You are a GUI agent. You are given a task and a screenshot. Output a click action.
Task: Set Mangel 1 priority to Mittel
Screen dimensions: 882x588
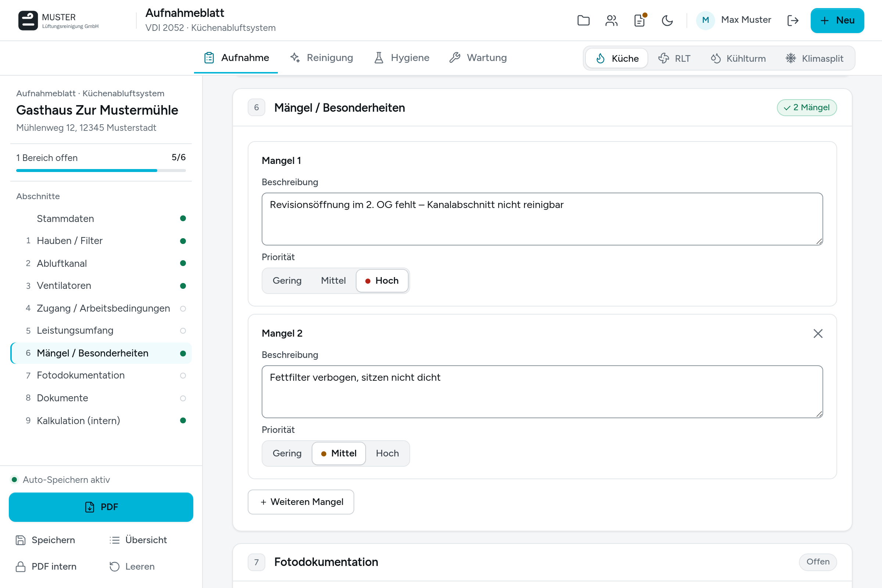pyautogui.click(x=333, y=280)
